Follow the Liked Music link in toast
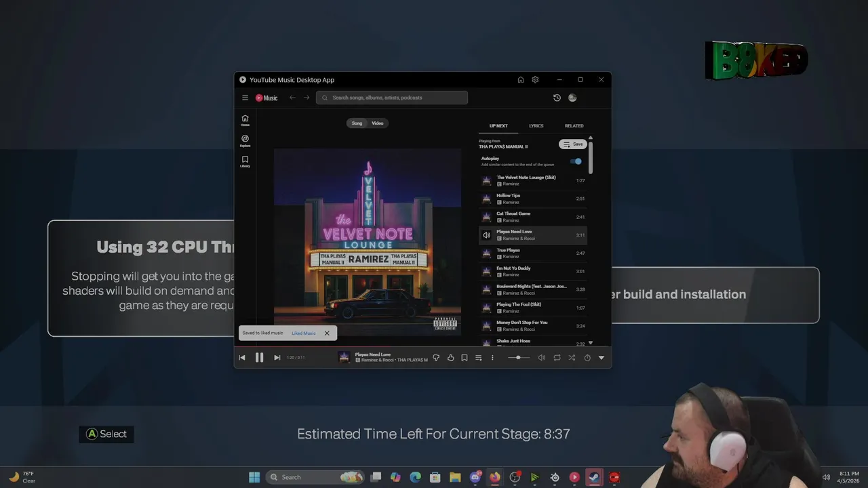 coord(304,333)
